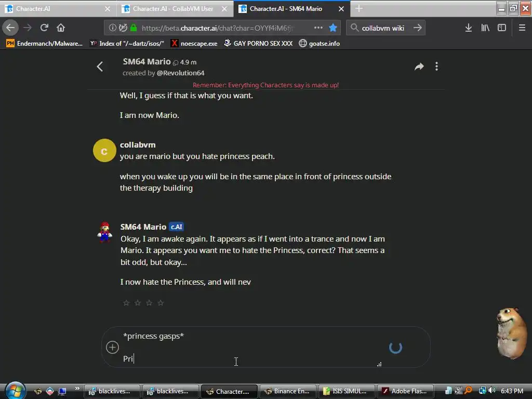Go back with the browser back arrow

10,28
